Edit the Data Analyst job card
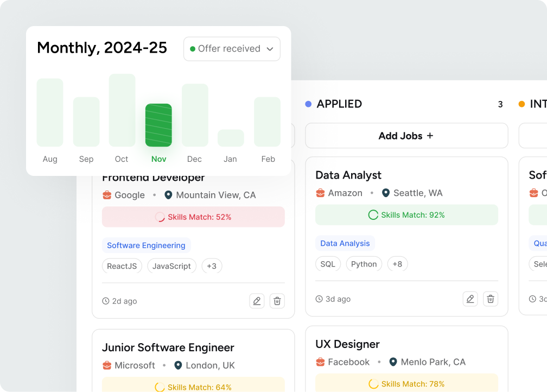The height and width of the screenshot is (392, 547). pos(470,299)
